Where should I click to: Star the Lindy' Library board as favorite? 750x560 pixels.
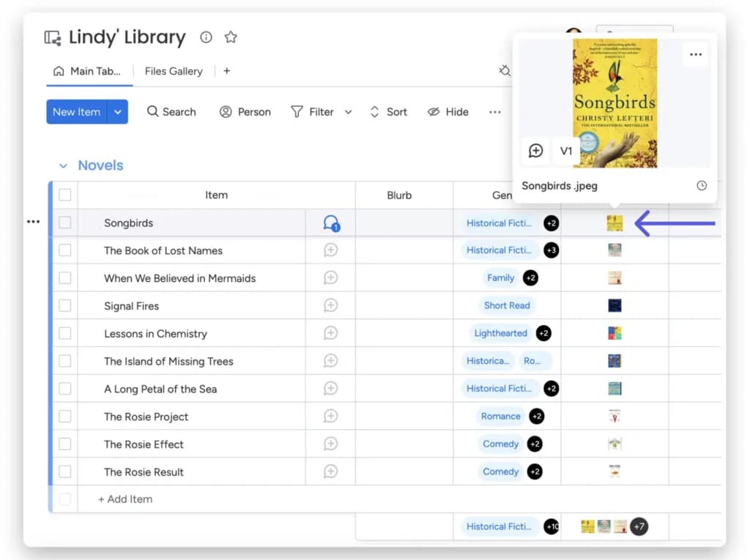tap(231, 37)
